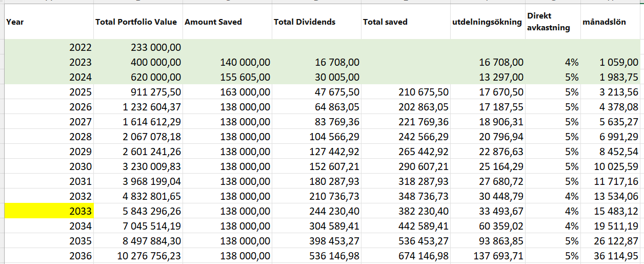Select the yellow highlighted 2033 cell
Screen dimensions: 644x264
click(49, 211)
